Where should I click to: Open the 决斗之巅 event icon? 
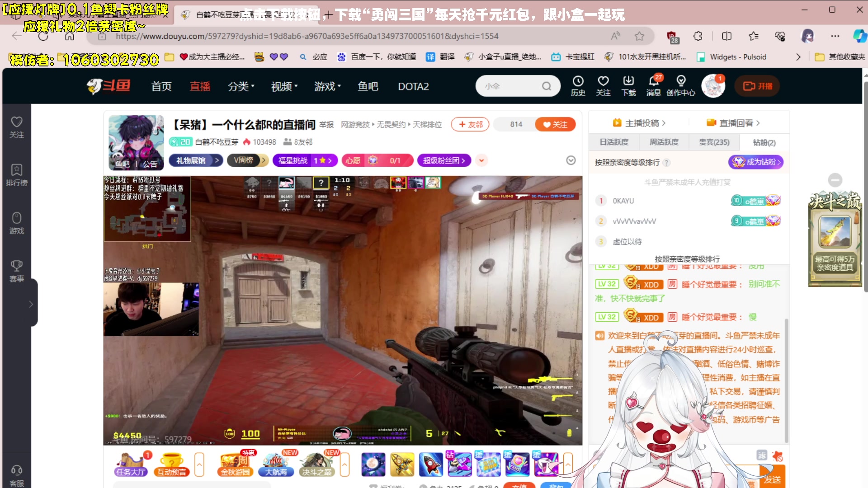[316, 464]
